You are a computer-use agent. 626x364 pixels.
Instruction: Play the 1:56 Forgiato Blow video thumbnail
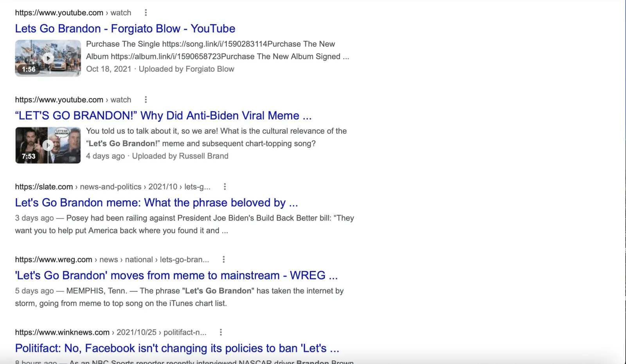(x=48, y=58)
